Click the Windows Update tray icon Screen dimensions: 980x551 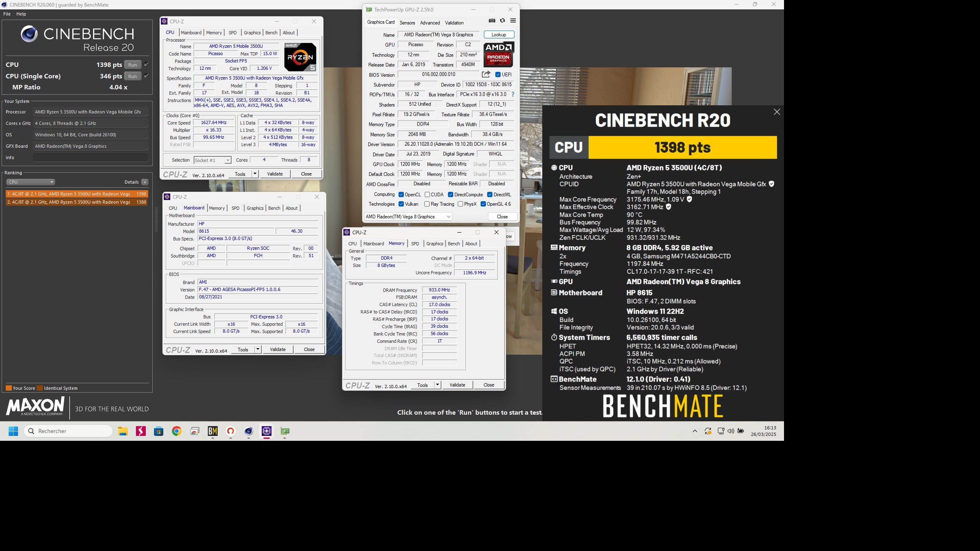click(708, 431)
